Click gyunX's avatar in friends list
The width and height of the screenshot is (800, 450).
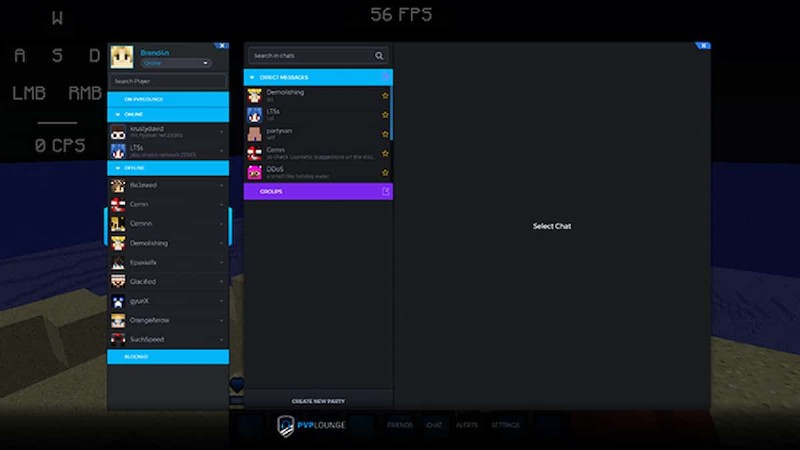click(118, 301)
